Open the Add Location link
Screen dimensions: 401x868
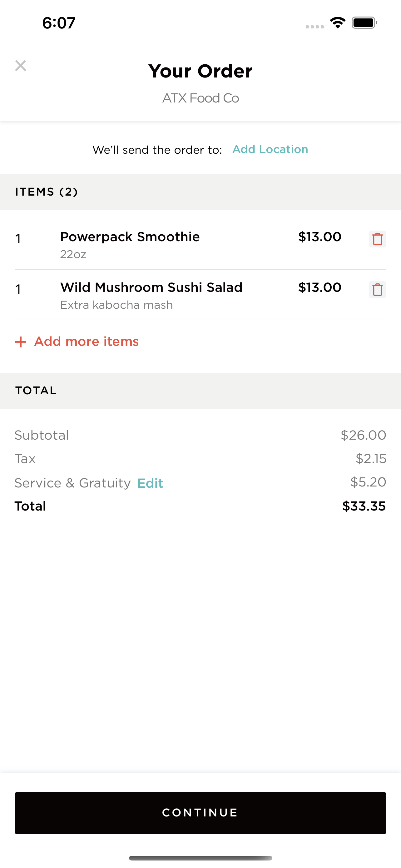coord(270,149)
